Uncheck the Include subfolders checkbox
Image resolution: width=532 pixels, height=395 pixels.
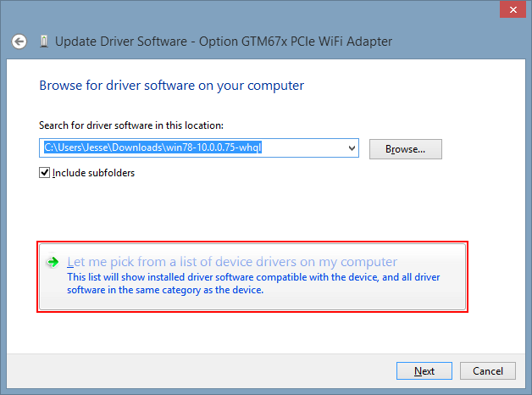click(44, 173)
